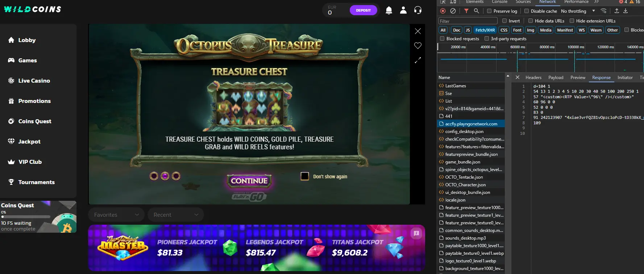Toggle device toolbar icon in DevTools
The width and height of the screenshot is (644, 274).
(x=453, y=2)
